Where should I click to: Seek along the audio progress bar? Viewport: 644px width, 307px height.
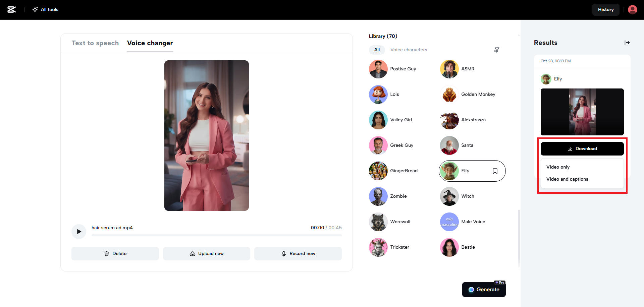(216, 235)
